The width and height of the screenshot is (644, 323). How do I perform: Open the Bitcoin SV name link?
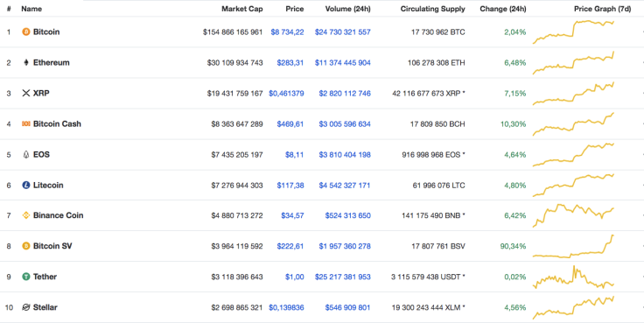pyautogui.click(x=52, y=246)
